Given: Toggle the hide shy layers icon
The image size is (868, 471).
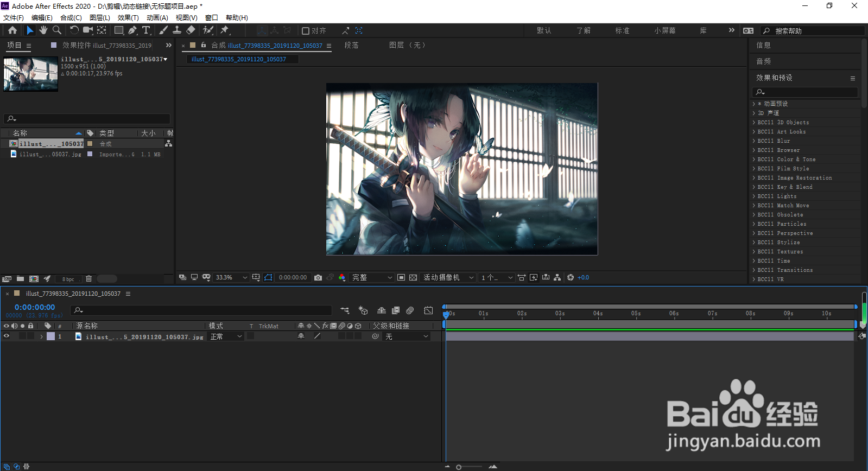Looking at the screenshot, I should 382,310.
